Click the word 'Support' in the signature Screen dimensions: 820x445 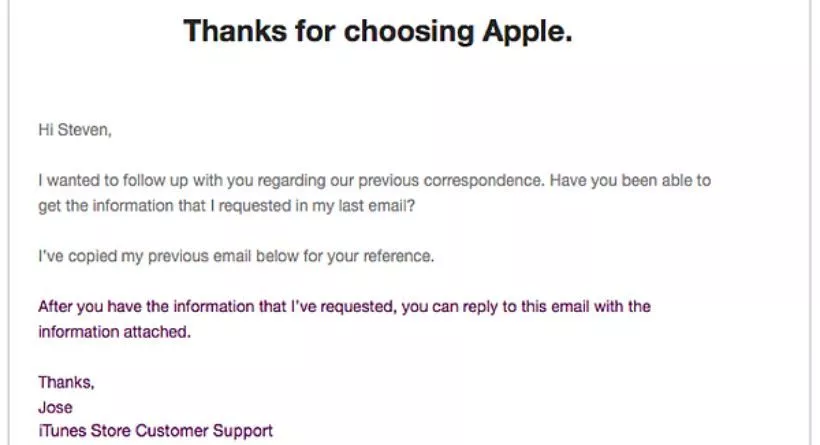(x=243, y=431)
